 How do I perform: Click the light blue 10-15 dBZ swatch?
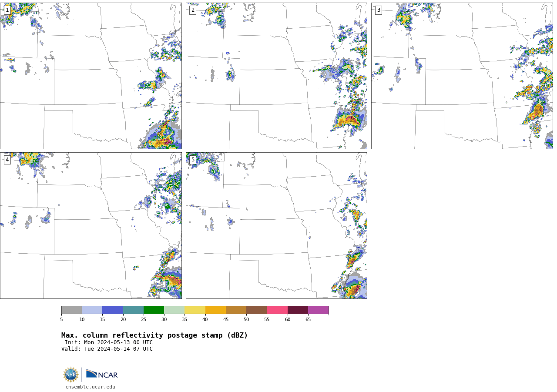point(92,310)
